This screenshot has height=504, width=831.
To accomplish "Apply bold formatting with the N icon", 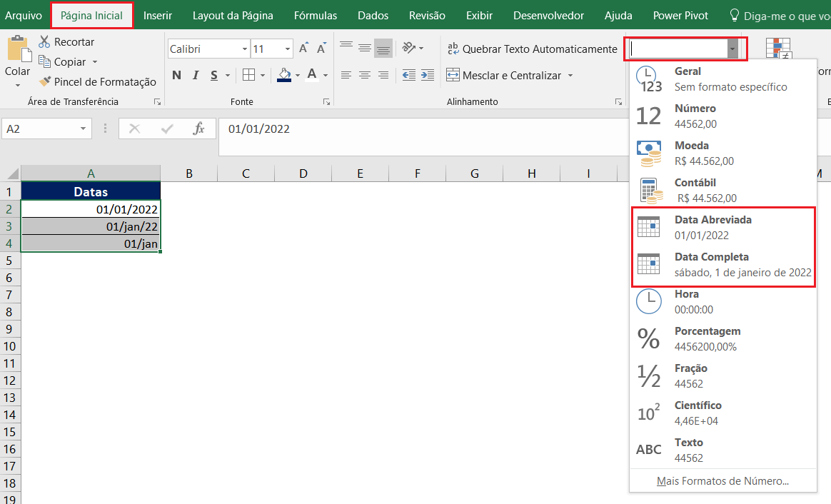I will pos(176,74).
